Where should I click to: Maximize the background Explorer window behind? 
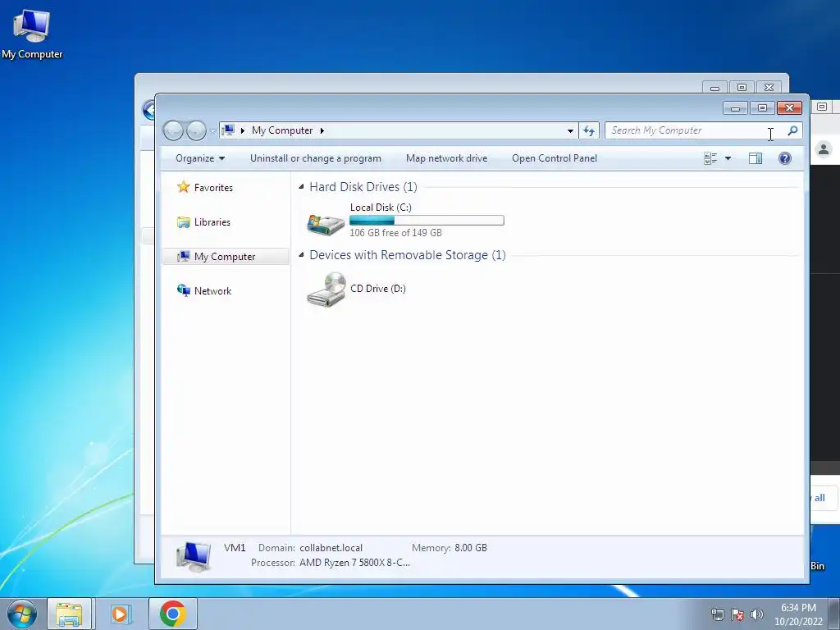point(742,87)
